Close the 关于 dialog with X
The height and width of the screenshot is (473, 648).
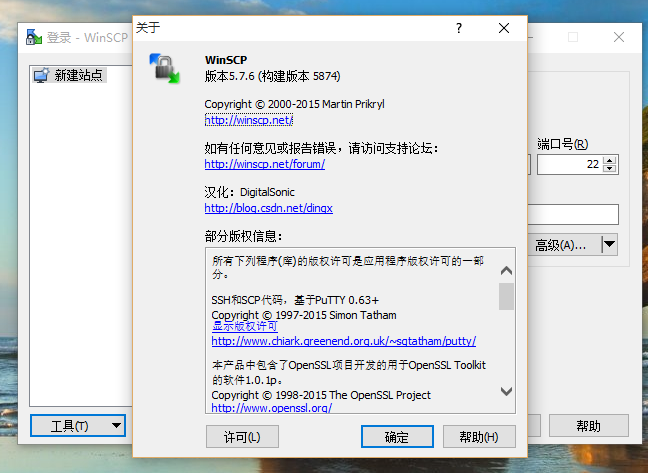504,29
